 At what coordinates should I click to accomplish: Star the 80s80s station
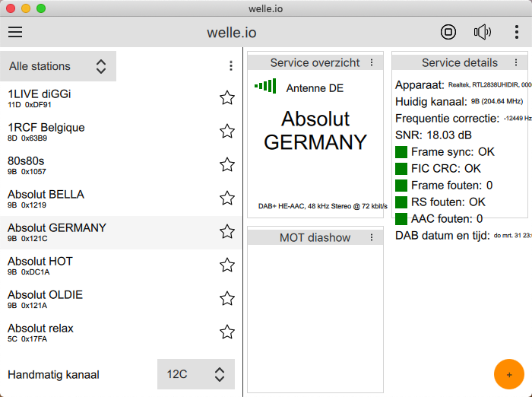(227, 165)
